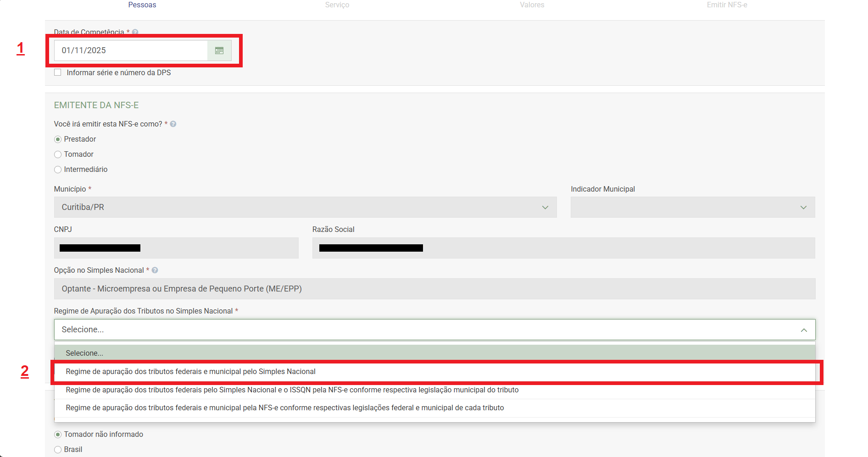Image resolution: width=868 pixels, height=457 pixels.
Task: Select Intermediário as emitter type
Action: (58, 170)
